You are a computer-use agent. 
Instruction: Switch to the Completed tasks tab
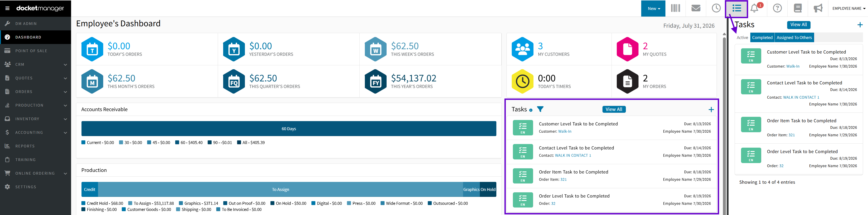click(x=762, y=38)
